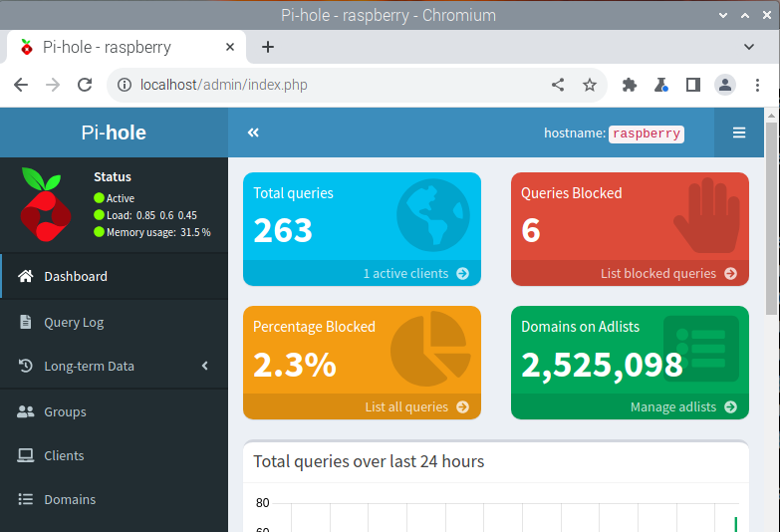Click arrow icon beside 1 active clients
Image resolution: width=780 pixels, height=532 pixels.
click(462, 273)
